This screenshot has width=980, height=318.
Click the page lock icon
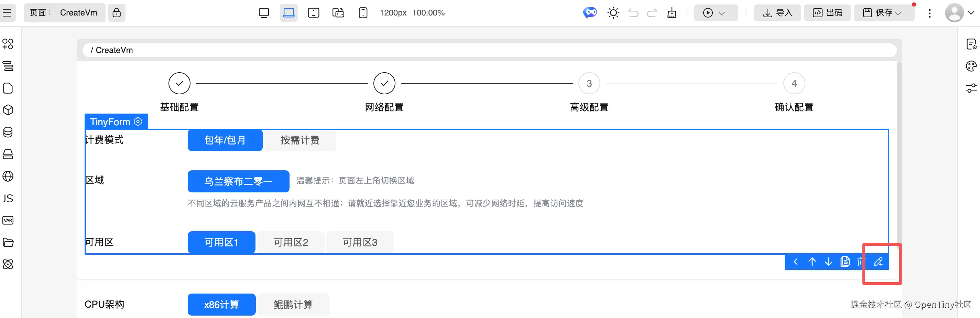pyautogui.click(x=117, y=13)
